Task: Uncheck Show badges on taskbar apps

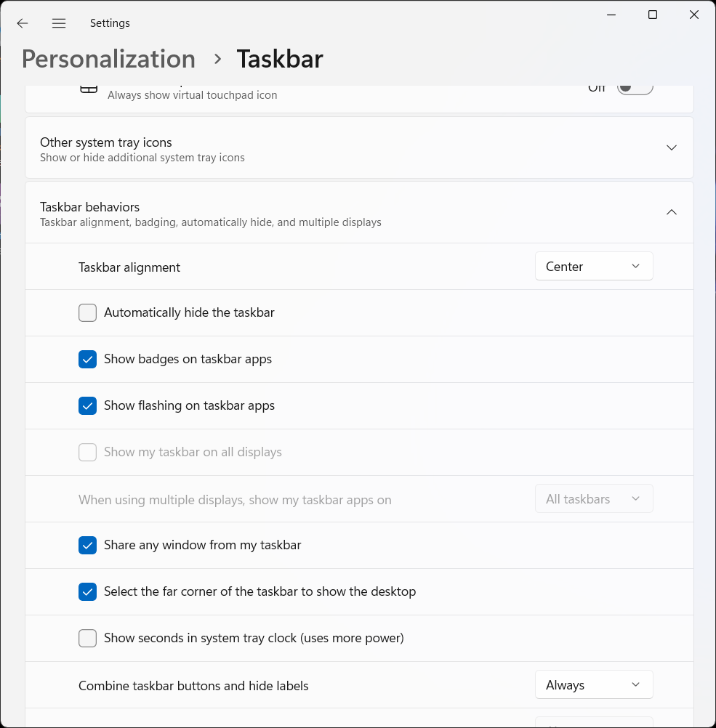Action: click(88, 359)
